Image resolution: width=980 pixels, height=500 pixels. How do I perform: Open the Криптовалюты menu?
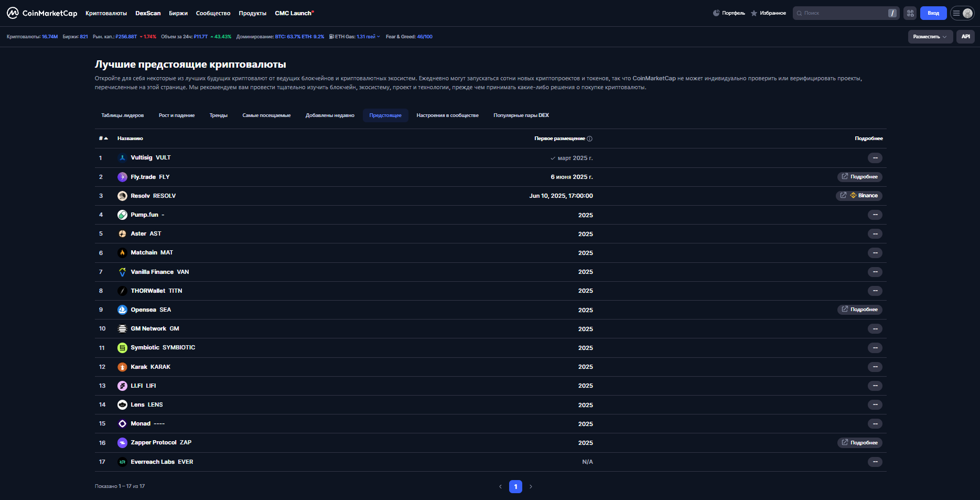pyautogui.click(x=106, y=13)
